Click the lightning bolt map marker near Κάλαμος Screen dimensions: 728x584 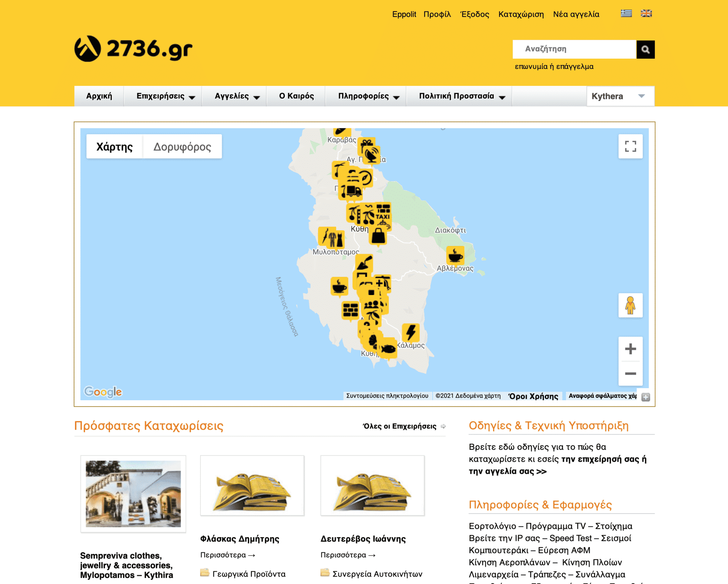[411, 332]
